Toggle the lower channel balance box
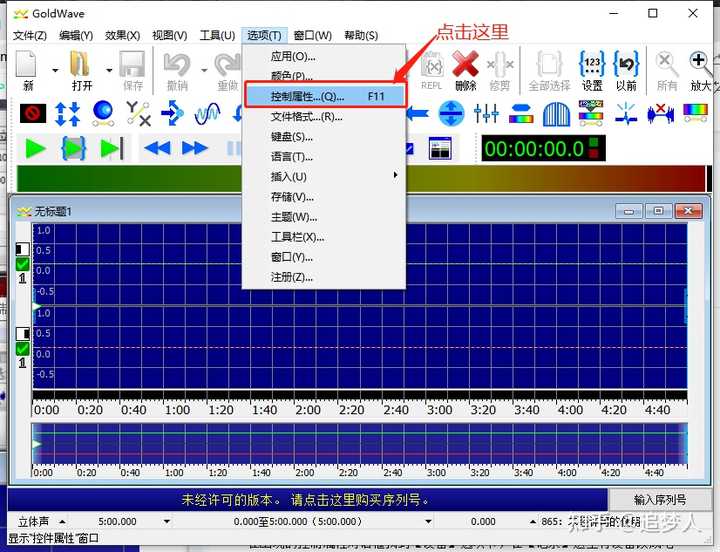Viewport: 720px width, 552px height. tap(22, 333)
